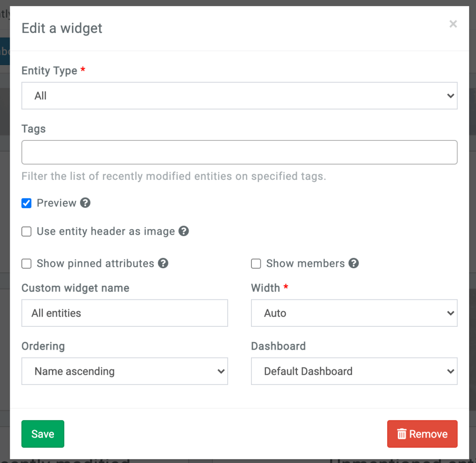
Task: Click the chevron on the Entity Type selector
Action: 450,96
